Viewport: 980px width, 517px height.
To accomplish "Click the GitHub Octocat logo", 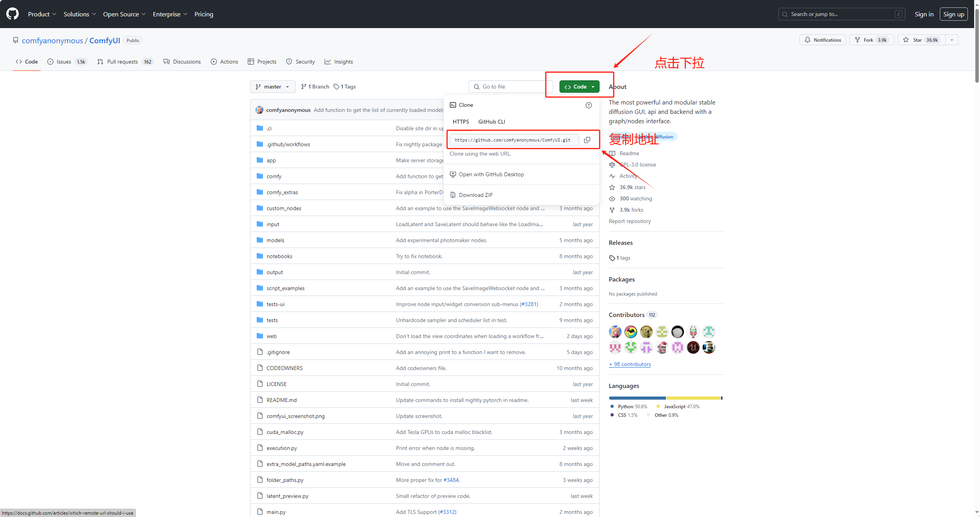I will pos(12,14).
